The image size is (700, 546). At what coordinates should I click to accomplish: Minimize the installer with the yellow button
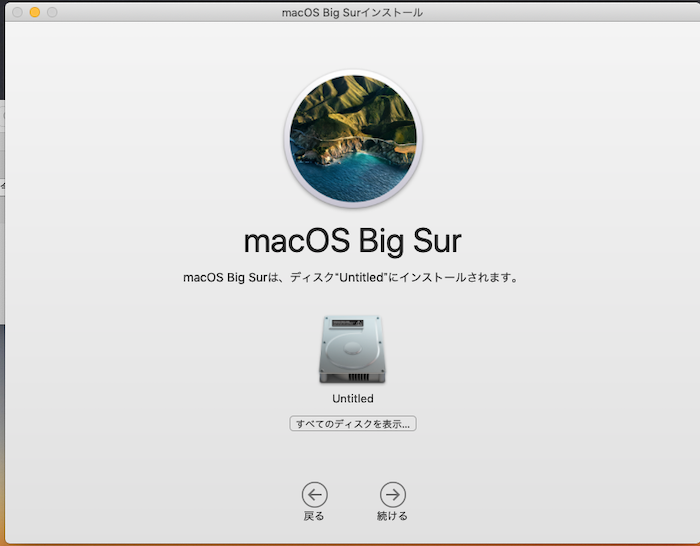point(34,12)
